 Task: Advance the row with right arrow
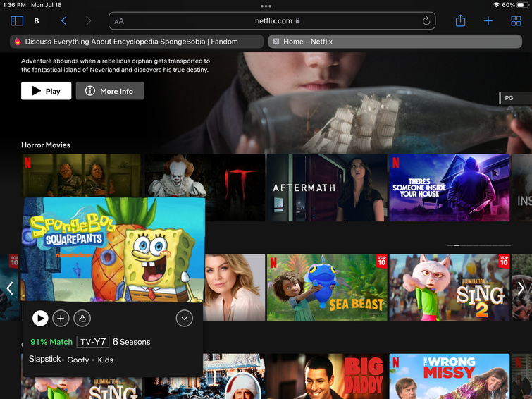pyautogui.click(x=521, y=288)
